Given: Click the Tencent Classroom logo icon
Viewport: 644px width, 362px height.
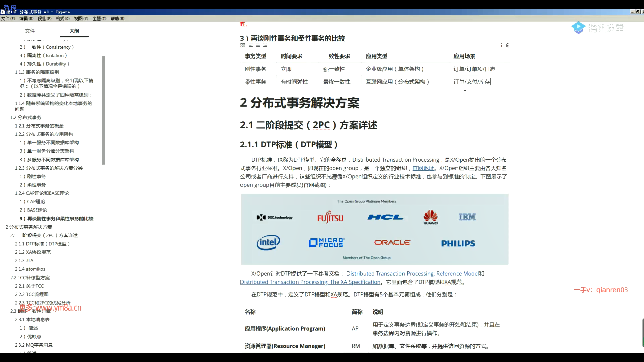Looking at the screenshot, I should pyautogui.click(x=578, y=28).
